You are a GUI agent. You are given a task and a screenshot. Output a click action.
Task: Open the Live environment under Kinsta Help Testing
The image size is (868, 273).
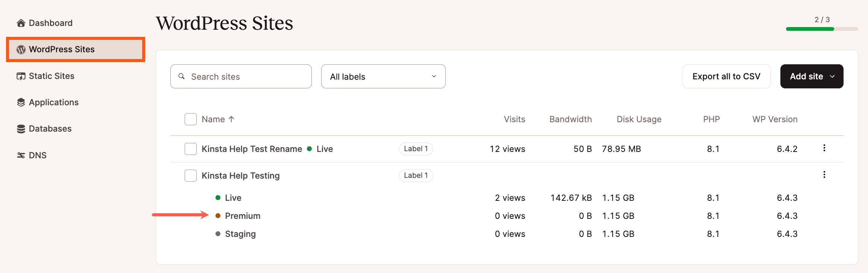[233, 198]
